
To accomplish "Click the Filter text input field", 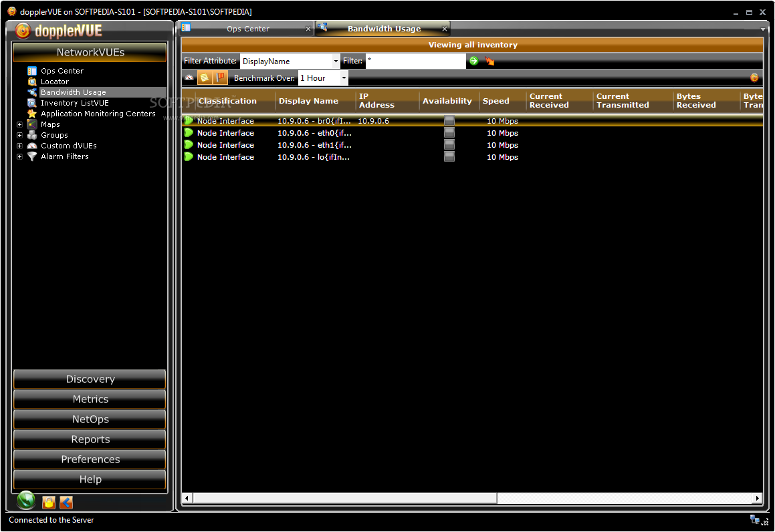I will [x=416, y=61].
